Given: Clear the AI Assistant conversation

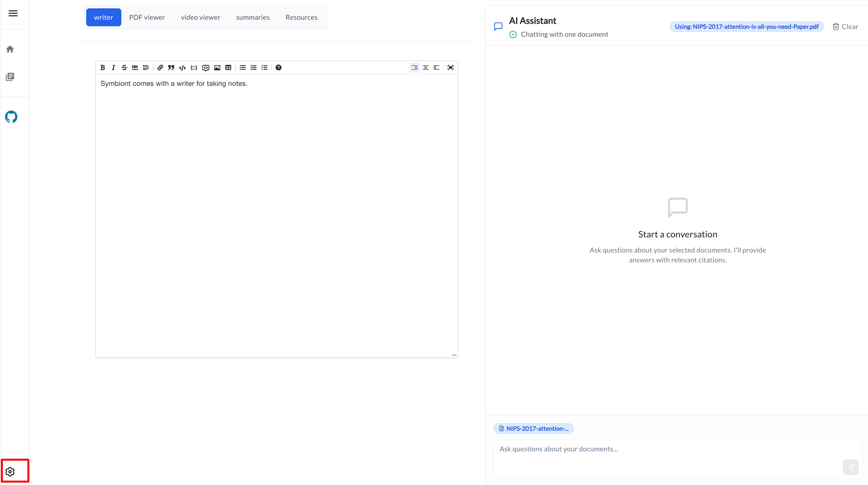Looking at the screenshot, I should coord(845,27).
